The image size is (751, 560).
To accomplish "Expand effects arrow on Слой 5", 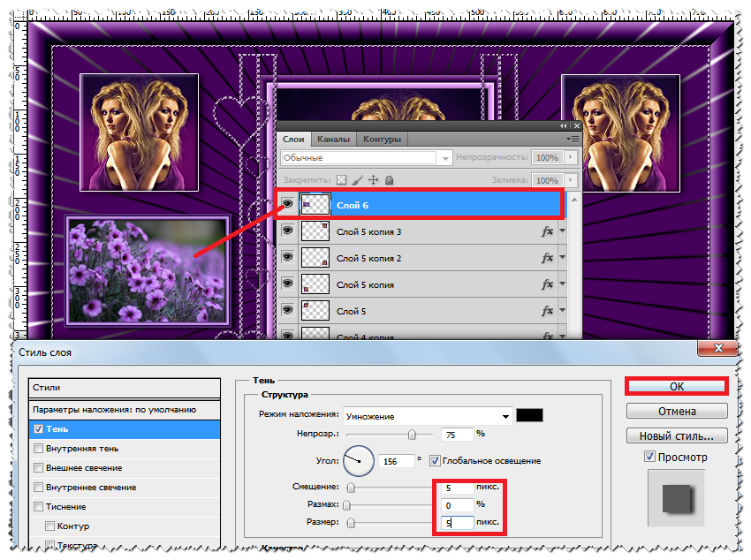I will (x=562, y=310).
